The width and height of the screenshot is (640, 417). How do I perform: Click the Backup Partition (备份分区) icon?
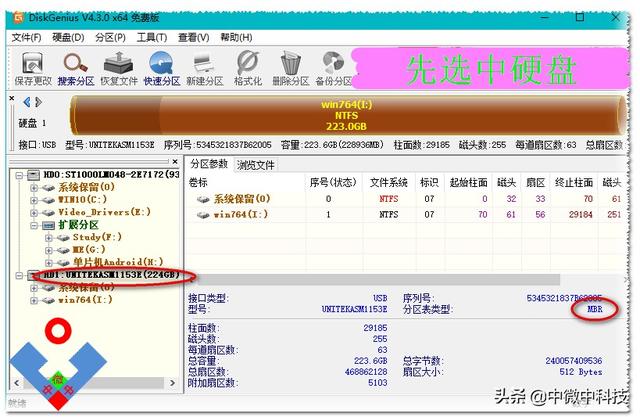click(333, 69)
